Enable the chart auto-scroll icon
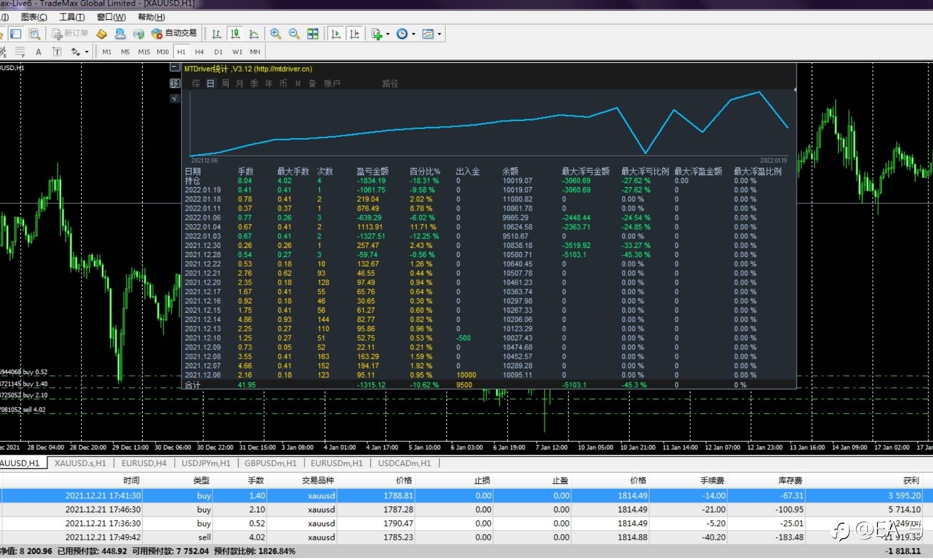The width and height of the screenshot is (933, 560). tap(336, 34)
